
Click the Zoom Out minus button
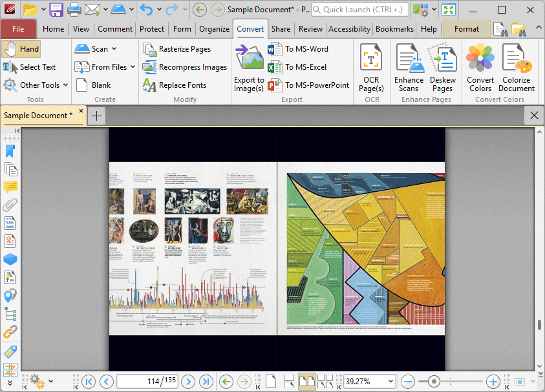408,382
